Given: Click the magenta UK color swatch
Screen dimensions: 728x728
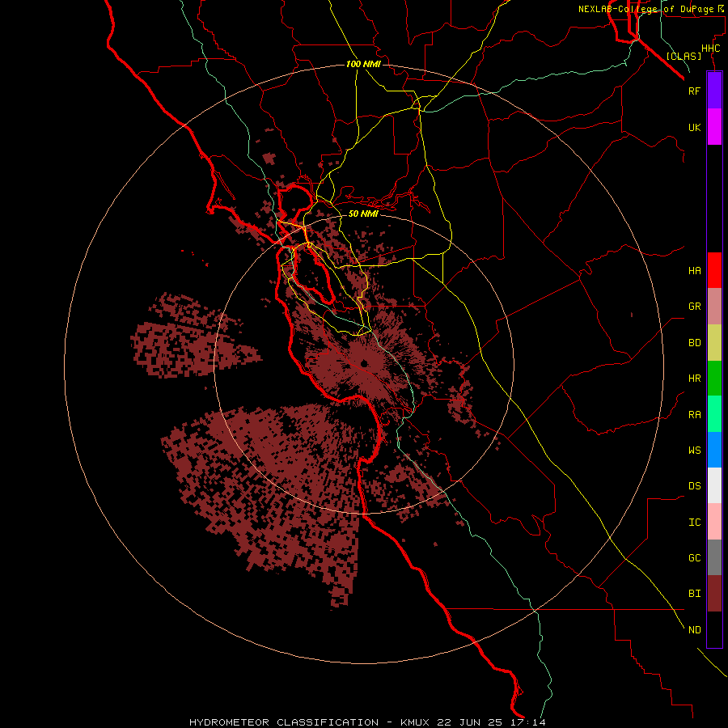Looking at the screenshot, I should coord(714,127).
